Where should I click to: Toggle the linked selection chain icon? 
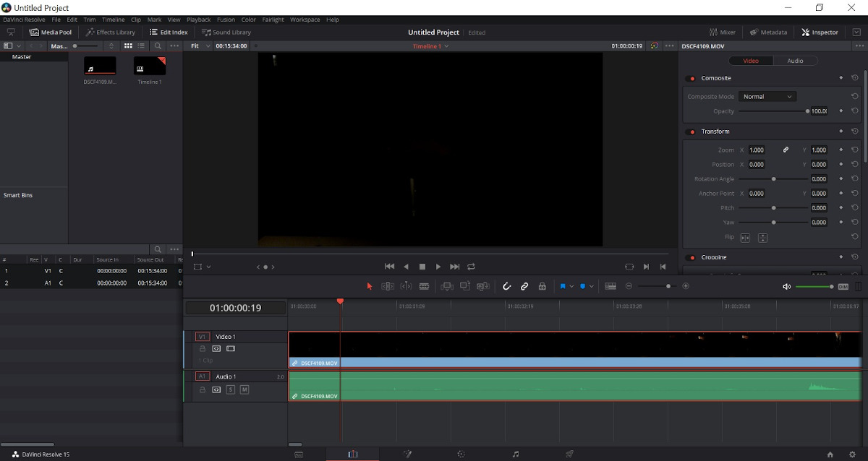pyautogui.click(x=524, y=286)
